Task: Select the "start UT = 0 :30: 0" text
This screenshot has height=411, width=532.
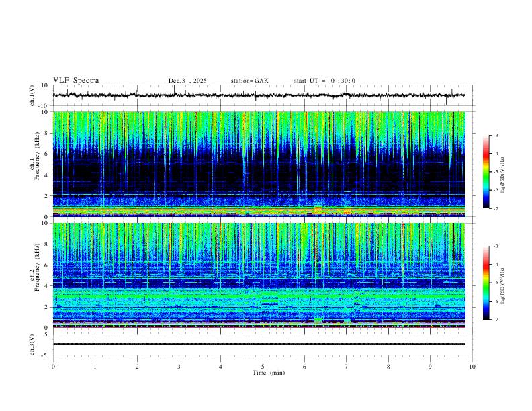Action: (x=324, y=81)
